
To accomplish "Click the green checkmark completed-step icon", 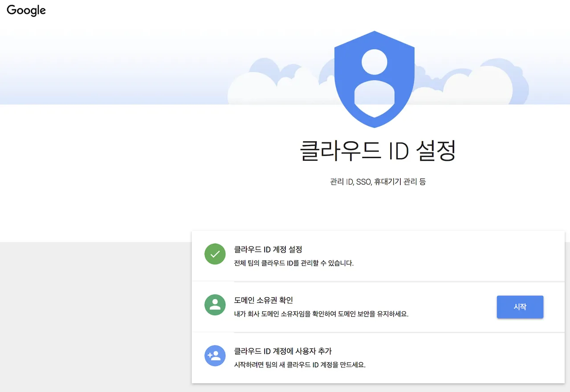I will (x=215, y=254).
